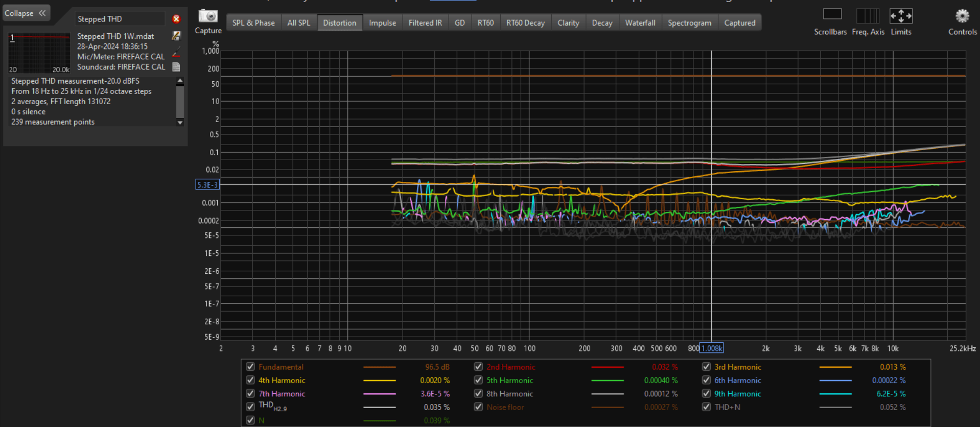Go to the GD tab
This screenshot has width=980, height=427.
(460, 23)
